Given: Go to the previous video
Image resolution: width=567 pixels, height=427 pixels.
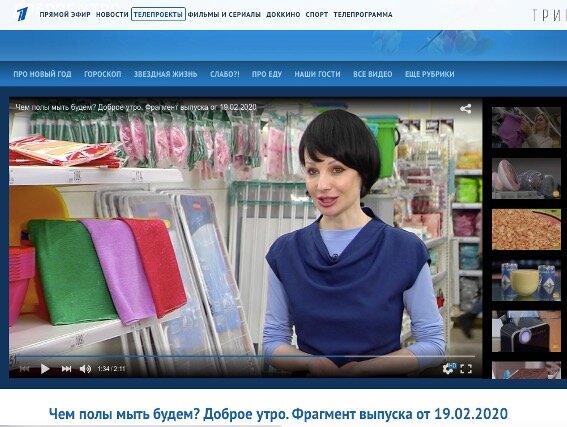Looking at the screenshot, I should [25, 369].
